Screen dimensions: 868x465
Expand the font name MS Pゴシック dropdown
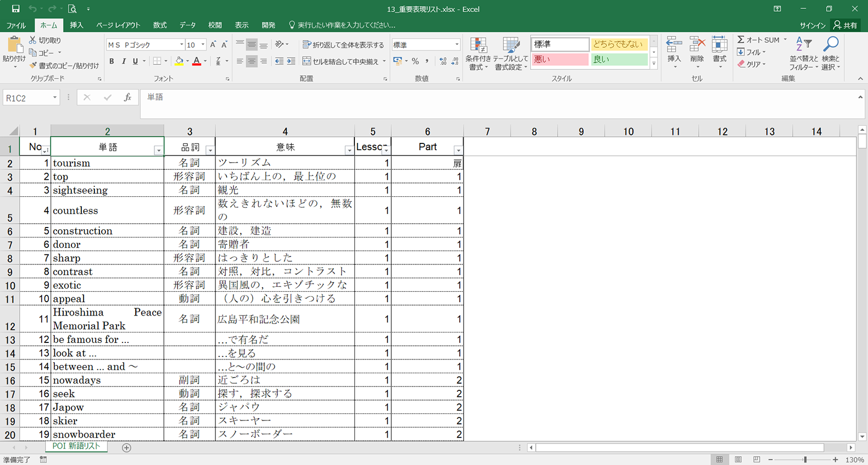point(181,45)
